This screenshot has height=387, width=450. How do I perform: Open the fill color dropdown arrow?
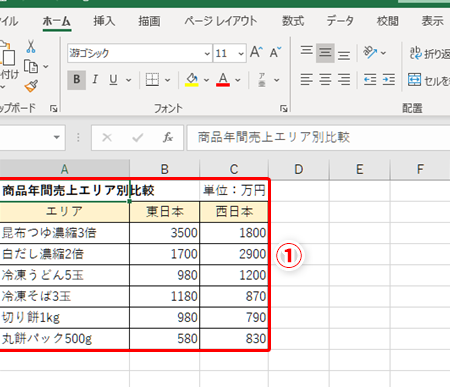206,80
